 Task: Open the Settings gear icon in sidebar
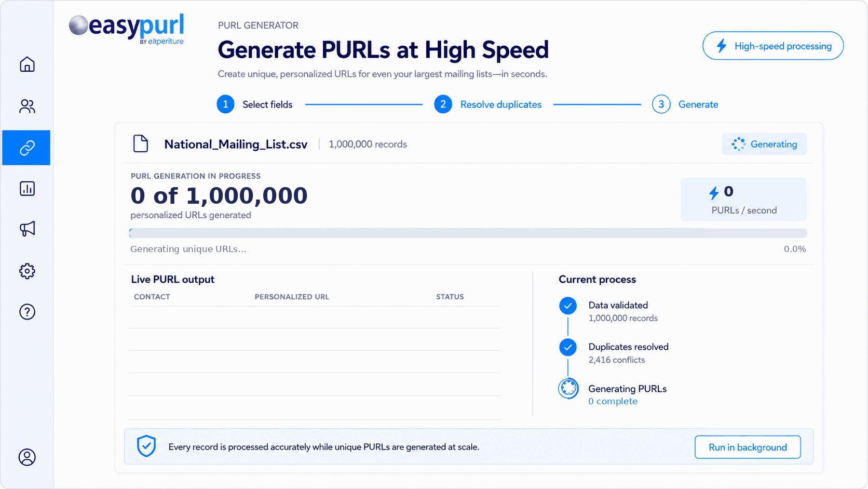(x=27, y=271)
